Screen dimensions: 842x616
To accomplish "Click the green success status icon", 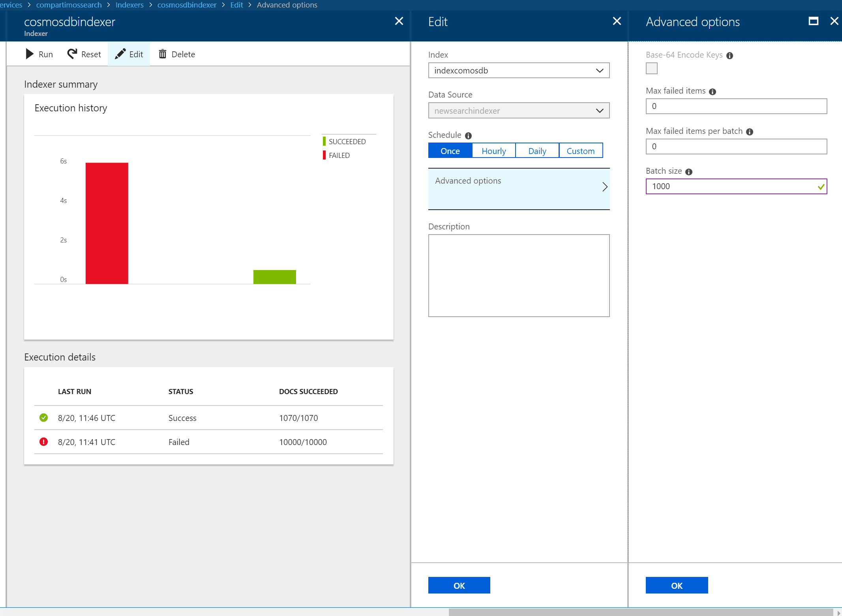I will pos(44,417).
